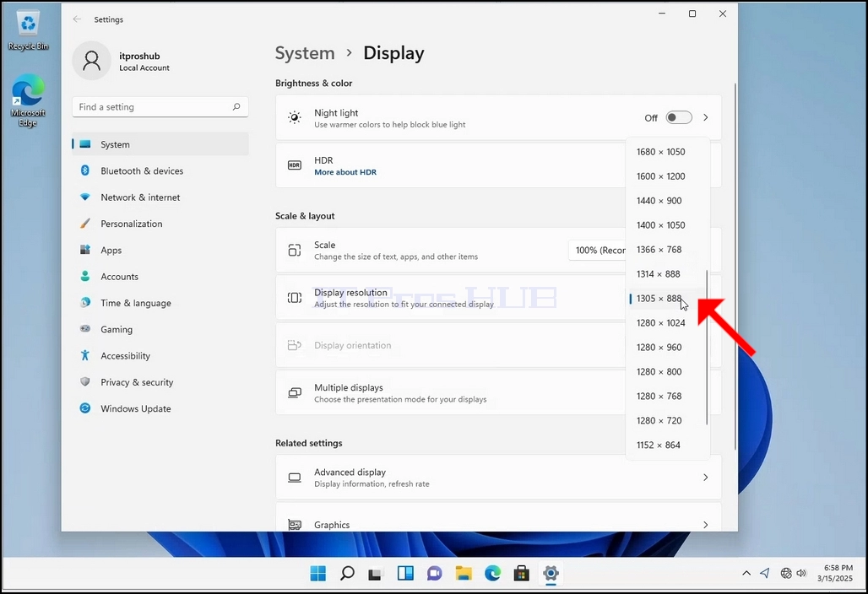Click the More about HDR link
The width and height of the screenshot is (868, 594).
pos(345,172)
